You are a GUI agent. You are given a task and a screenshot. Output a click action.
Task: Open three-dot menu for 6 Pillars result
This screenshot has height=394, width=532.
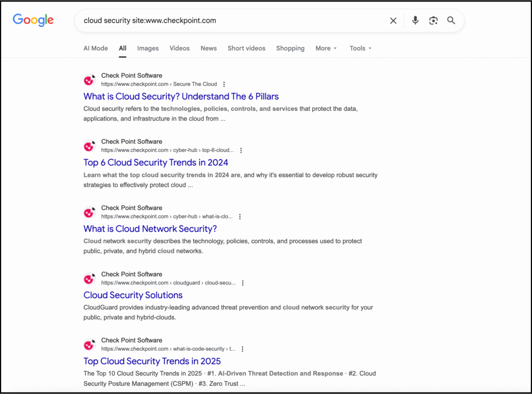pos(224,84)
